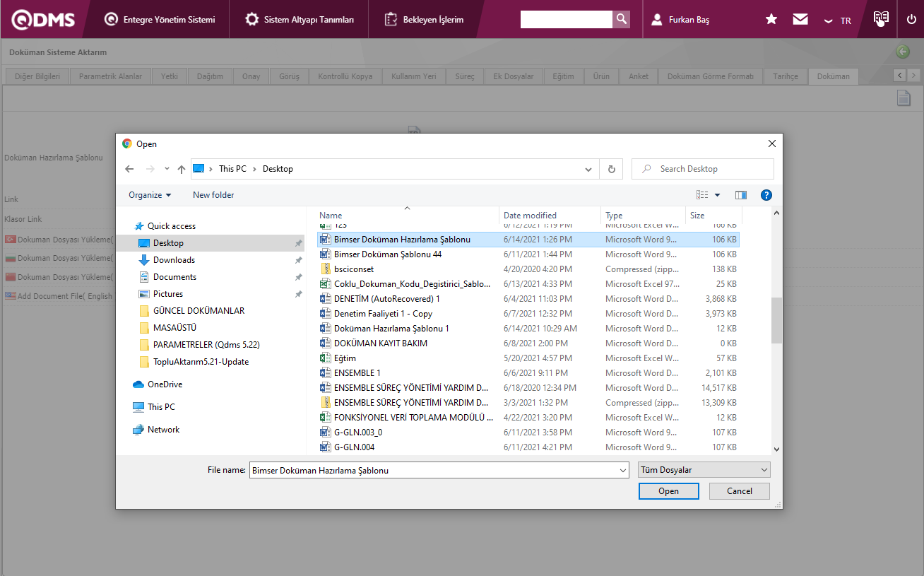Toggle the preview pane icon
Image resolution: width=924 pixels, height=576 pixels.
(740, 195)
